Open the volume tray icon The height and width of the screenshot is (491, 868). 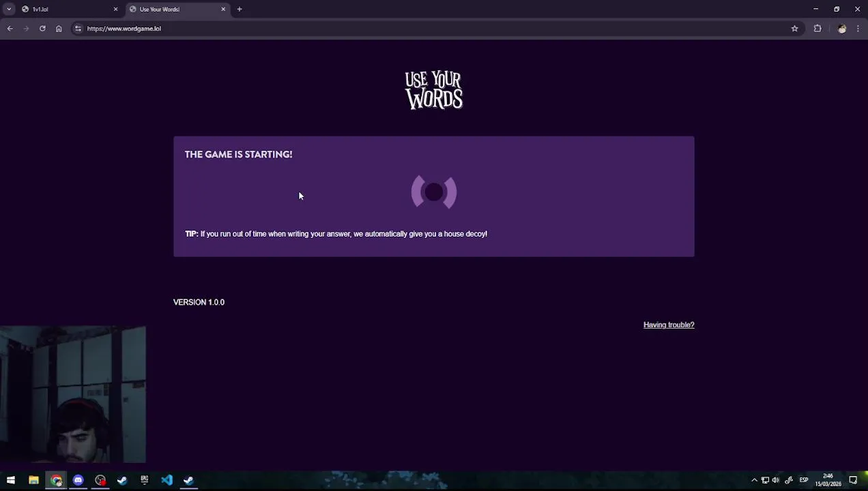click(x=776, y=480)
